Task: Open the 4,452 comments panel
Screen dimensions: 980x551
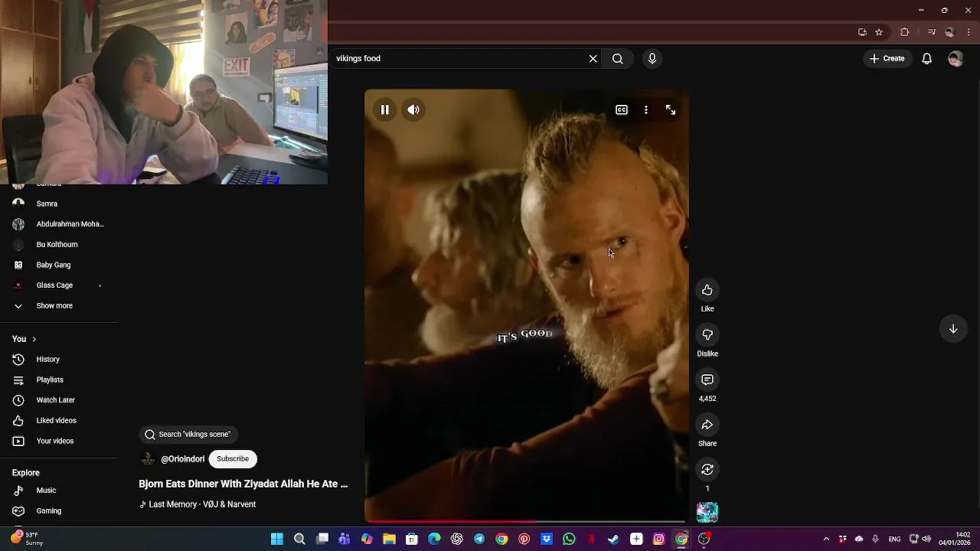Action: [707, 380]
